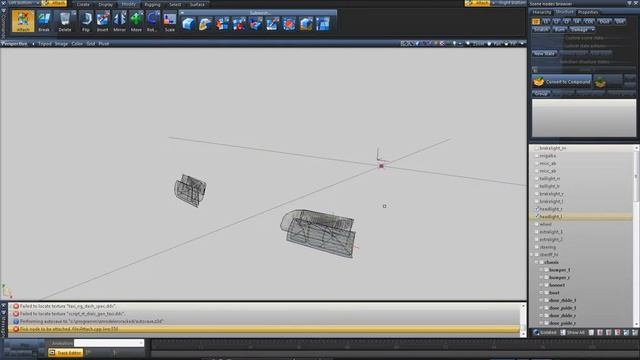Select the Flip tool
This screenshot has width=640, height=360.
(x=86, y=21)
